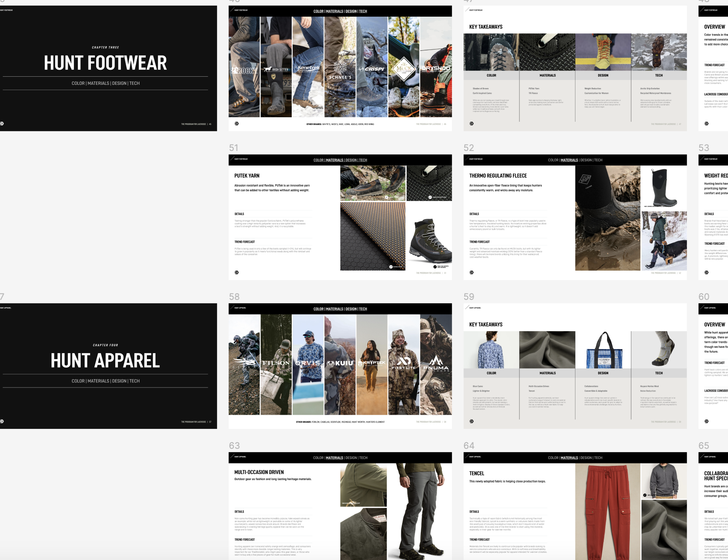Select the Hunt Apparel chapter slide
This screenshot has height=560, width=728.
pos(108,366)
